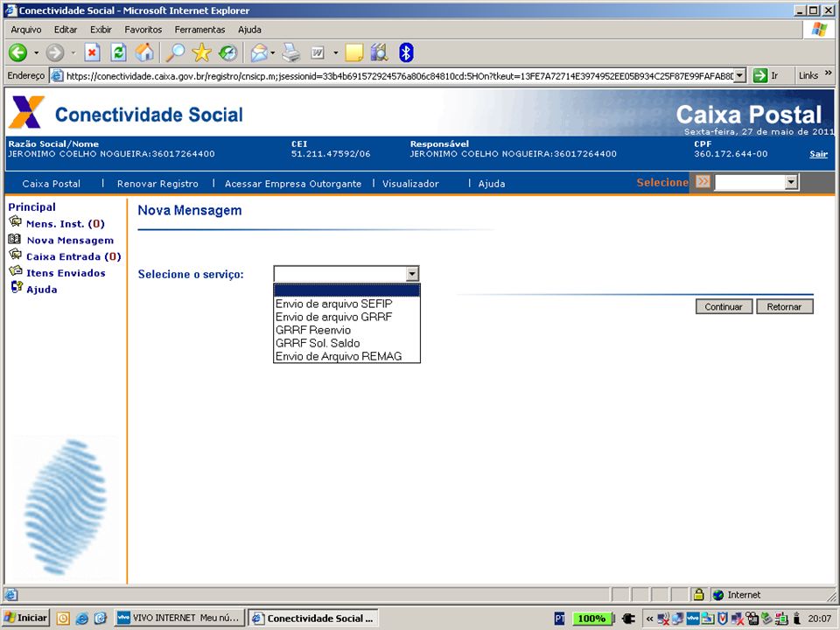Go to the Home page icon
This screenshot has width=840, height=630.
(144, 52)
